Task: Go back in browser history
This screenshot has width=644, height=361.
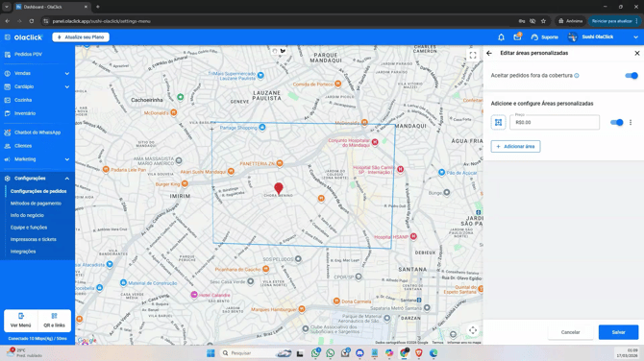Action: [x=8, y=21]
